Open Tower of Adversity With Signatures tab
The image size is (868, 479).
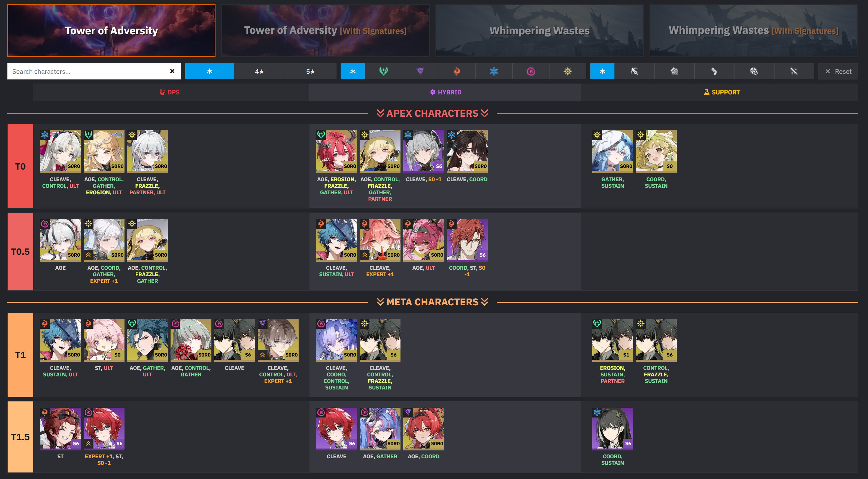tap(325, 31)
